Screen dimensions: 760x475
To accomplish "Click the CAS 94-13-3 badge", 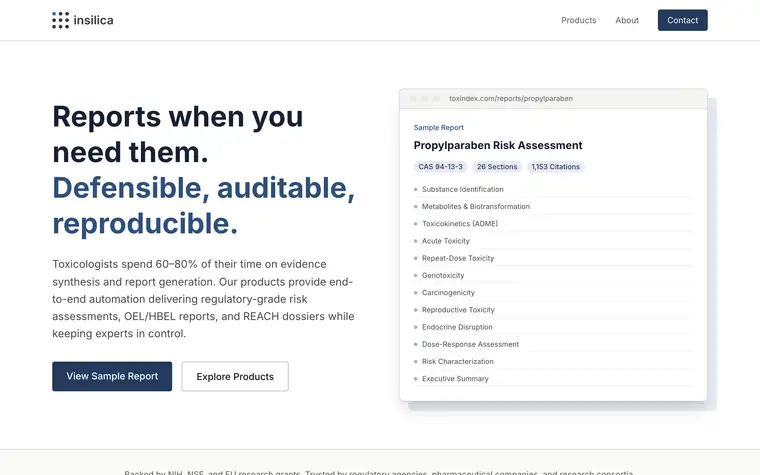I will tap(440, 167).
